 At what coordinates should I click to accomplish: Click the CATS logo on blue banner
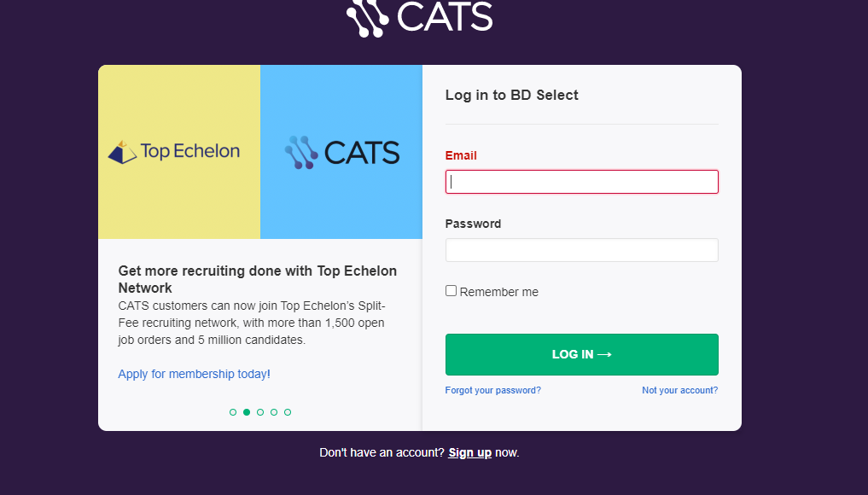pos(341,152)
